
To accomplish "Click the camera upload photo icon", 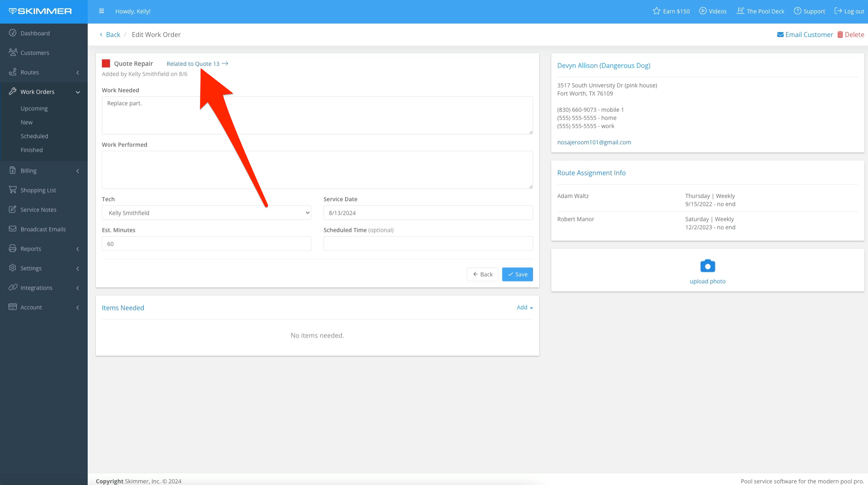I will point(707,266).
